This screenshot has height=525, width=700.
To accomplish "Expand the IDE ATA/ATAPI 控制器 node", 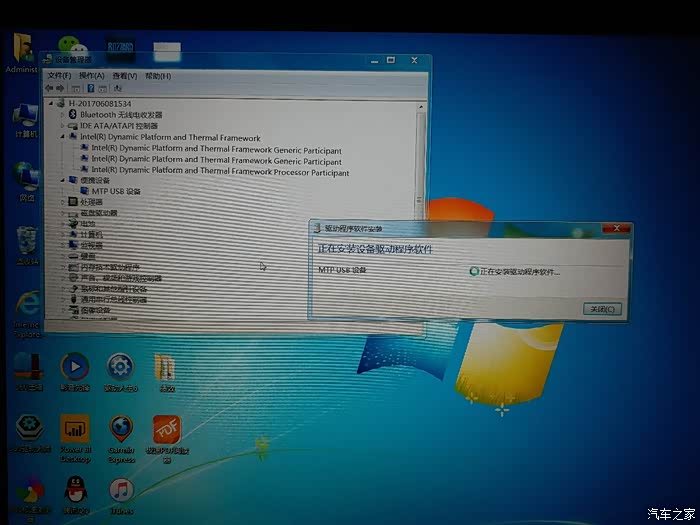I will tap(62, 126).
